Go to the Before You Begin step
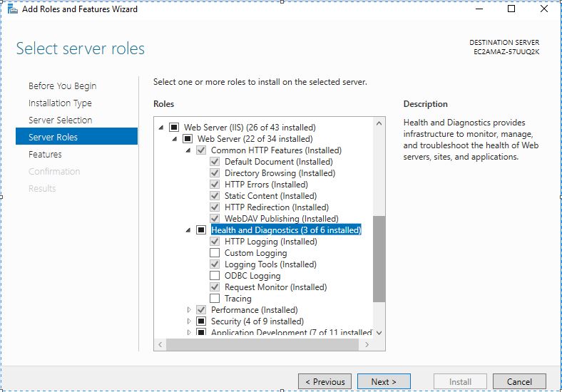The image size is (562, 392). pos(62,86)
